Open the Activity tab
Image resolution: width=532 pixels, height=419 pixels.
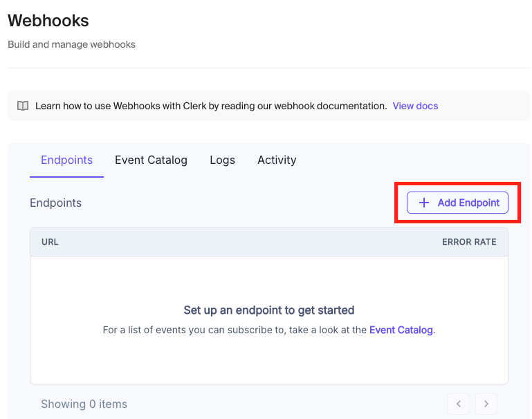[x=277, y=160]
